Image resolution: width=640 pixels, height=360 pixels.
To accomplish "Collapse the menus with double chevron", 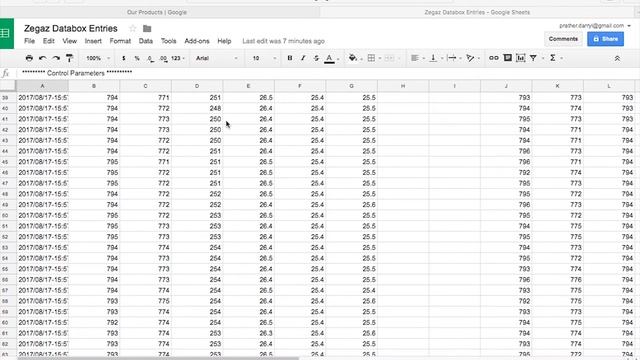I will (x=617, y=58).
